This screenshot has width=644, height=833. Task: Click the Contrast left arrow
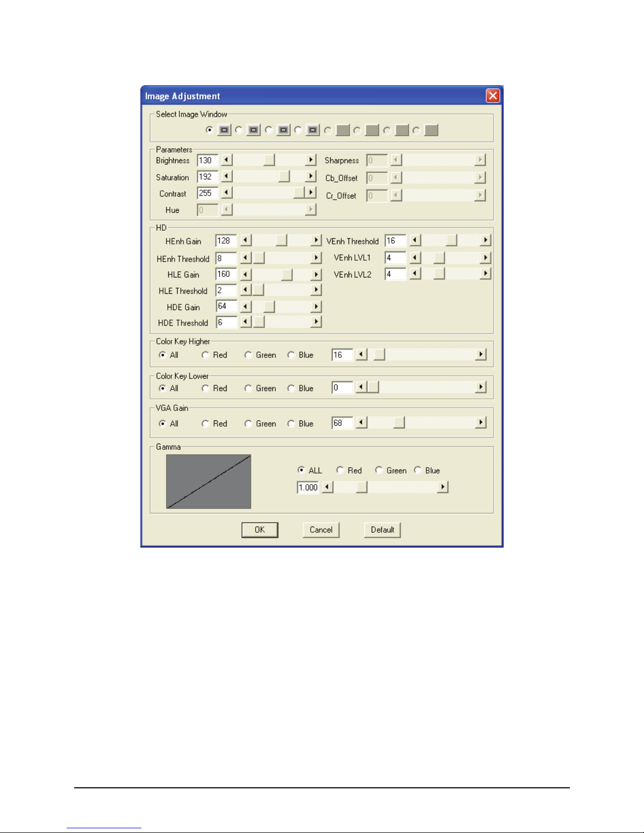pyautogui.click(x=227, y=192)
